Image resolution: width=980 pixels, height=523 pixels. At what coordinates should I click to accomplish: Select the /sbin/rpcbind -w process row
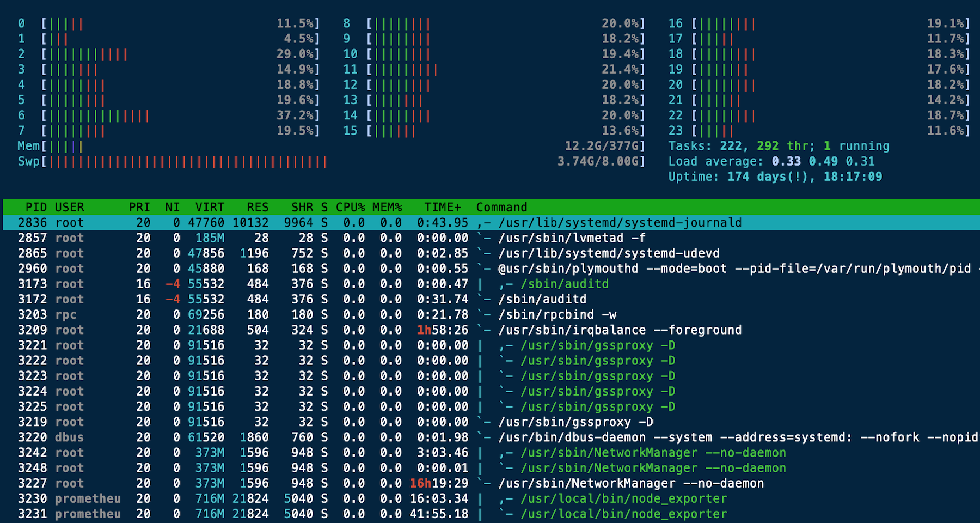(x=491, y=314)
